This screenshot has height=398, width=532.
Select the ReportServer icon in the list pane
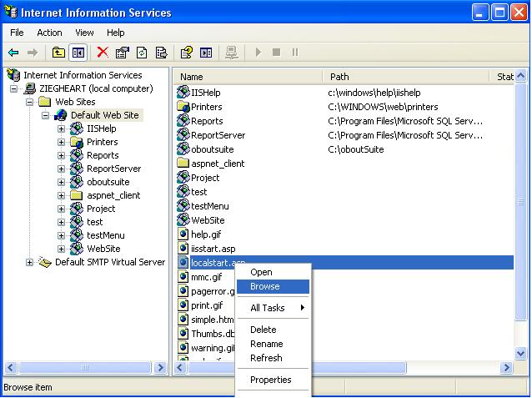coord(184,135)
